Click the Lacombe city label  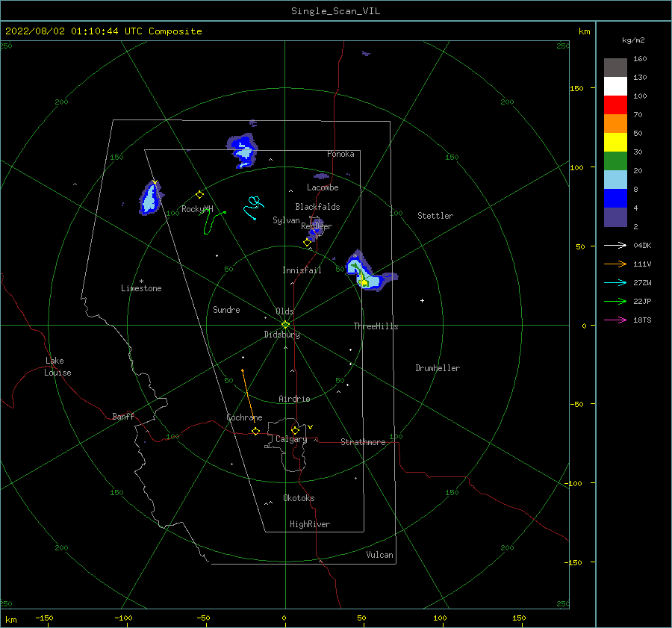tap(323, 187)
